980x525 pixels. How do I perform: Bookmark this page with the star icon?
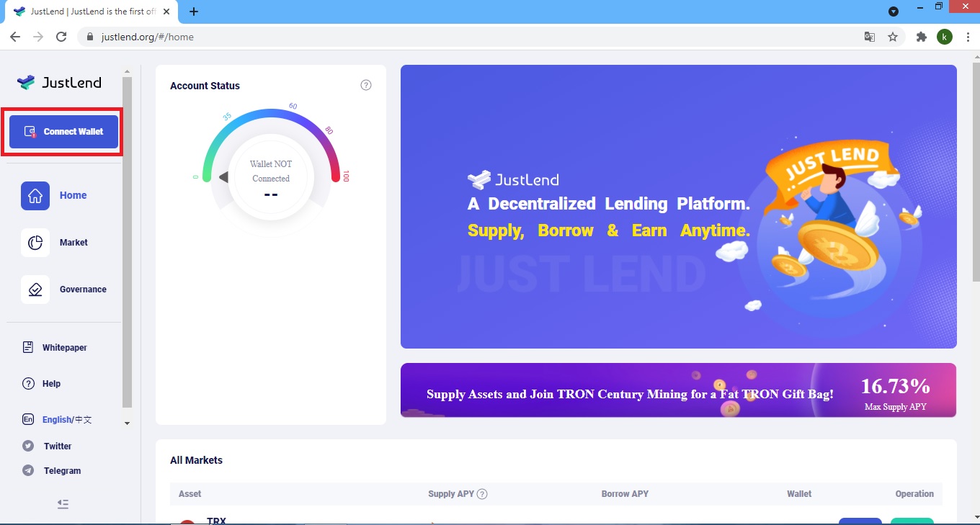coord(893,37)
